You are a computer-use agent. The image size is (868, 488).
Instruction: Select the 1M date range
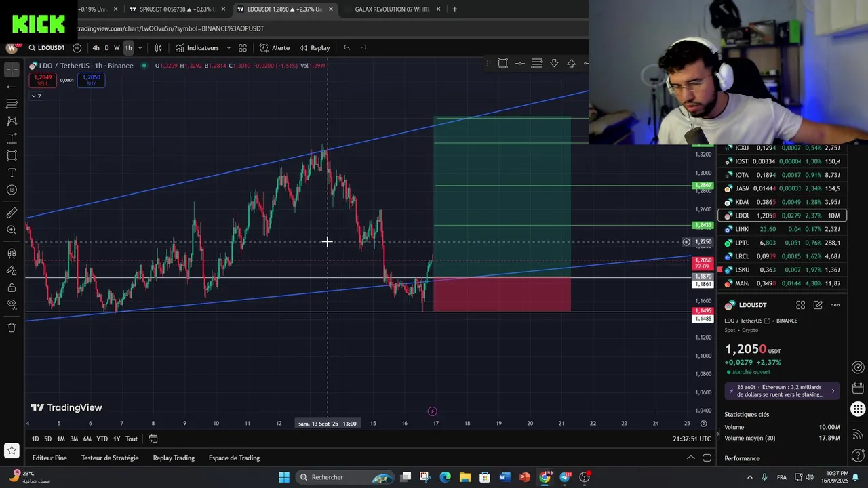[x=61, y=439]
